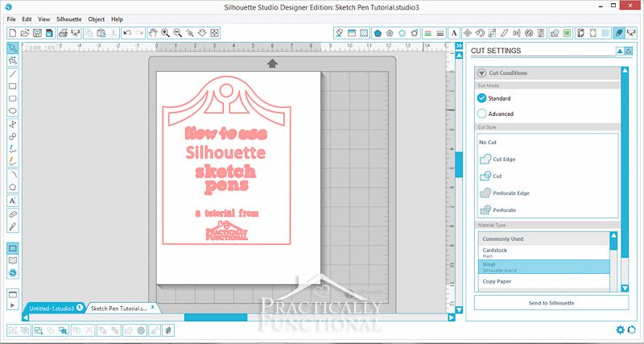
Task: Zoom in with the plus magnifier
Action: tap(165, 33)
